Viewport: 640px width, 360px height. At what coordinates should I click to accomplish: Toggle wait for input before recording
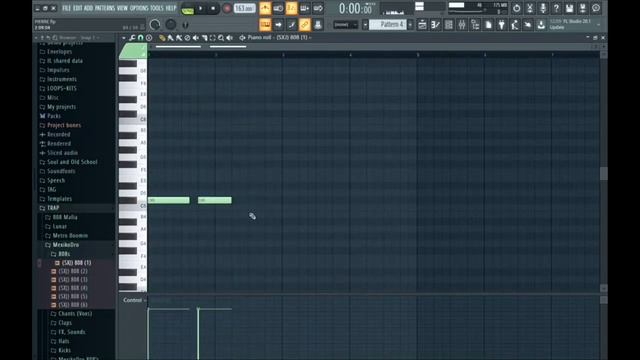click(278, 8)
